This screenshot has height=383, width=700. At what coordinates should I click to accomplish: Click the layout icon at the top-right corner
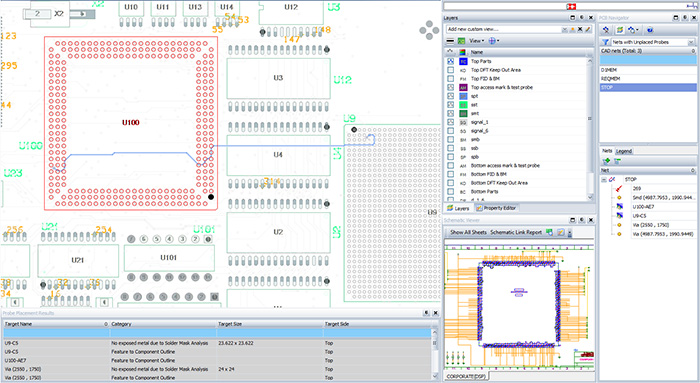[692, 6]
